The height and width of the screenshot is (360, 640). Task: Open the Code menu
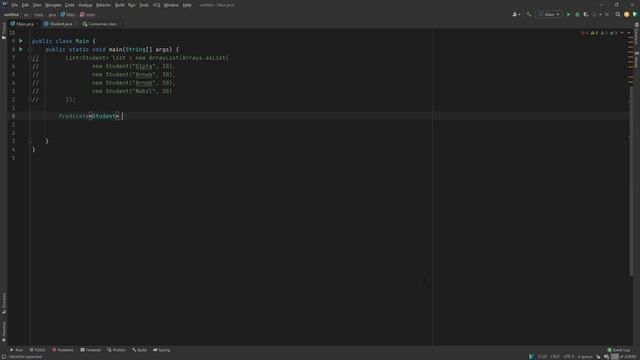point(70,5)
